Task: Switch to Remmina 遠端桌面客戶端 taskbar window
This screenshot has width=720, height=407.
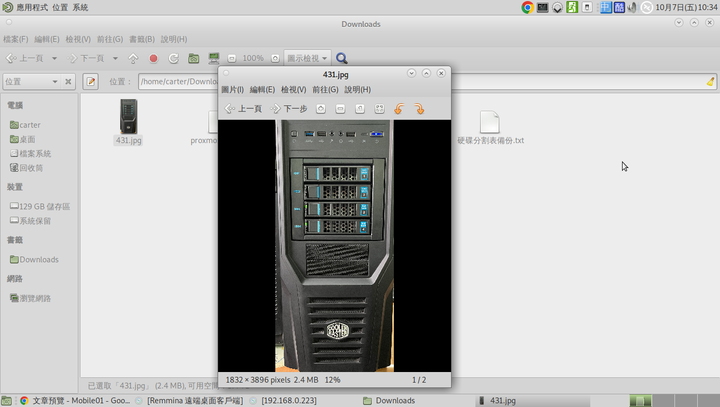Action: click(190, 401)
